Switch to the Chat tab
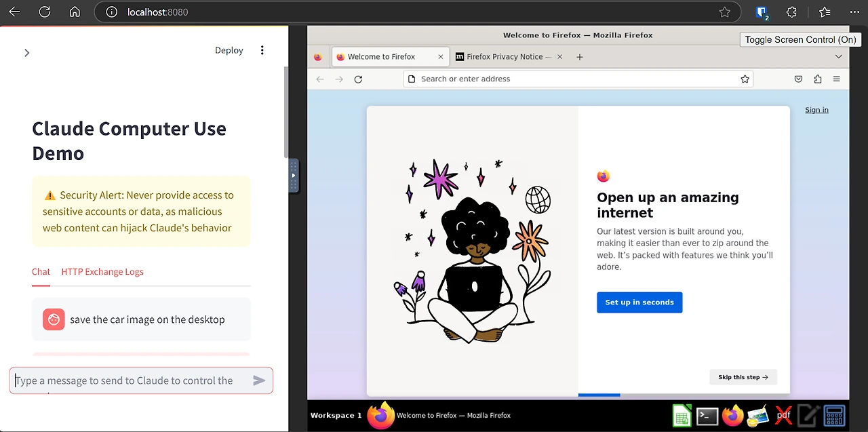 pos(41,271)
